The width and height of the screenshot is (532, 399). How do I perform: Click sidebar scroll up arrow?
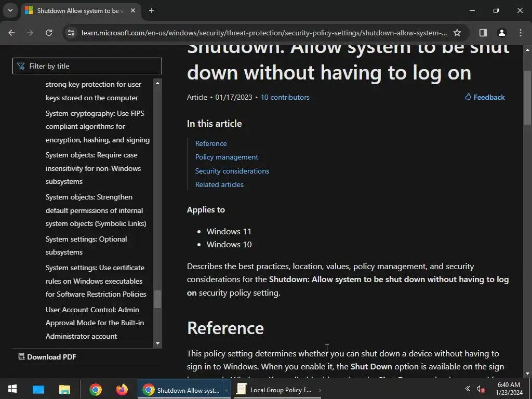157,83
